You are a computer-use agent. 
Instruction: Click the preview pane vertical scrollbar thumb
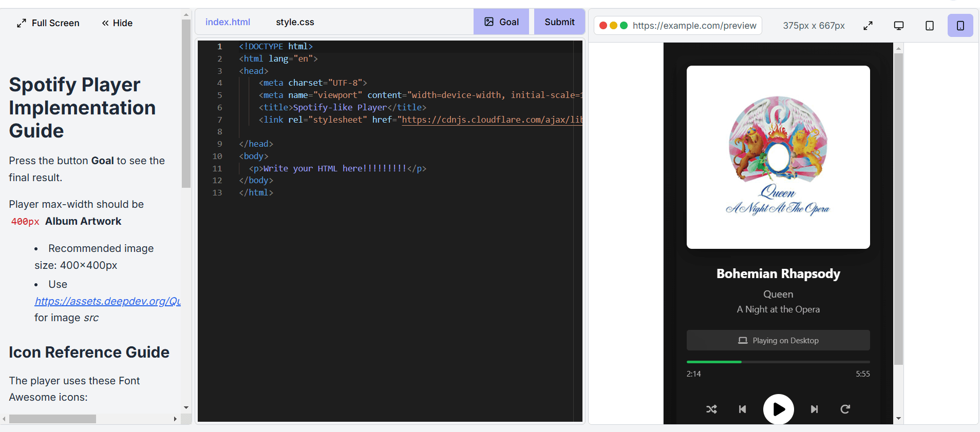click(x=898, y=209)
